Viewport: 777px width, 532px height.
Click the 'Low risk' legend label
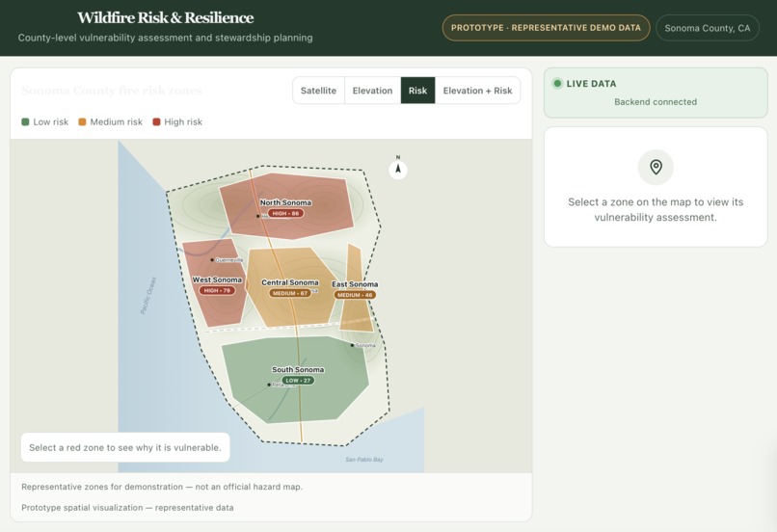(50, 121)
